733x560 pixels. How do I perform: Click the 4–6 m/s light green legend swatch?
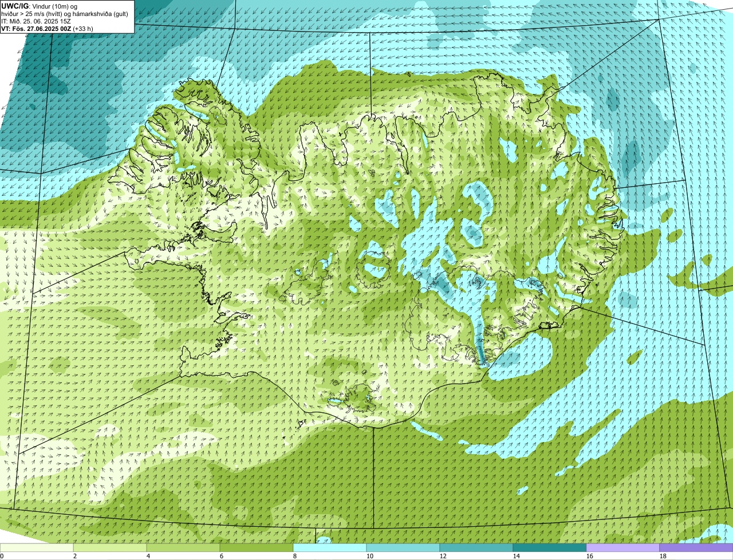183,548
